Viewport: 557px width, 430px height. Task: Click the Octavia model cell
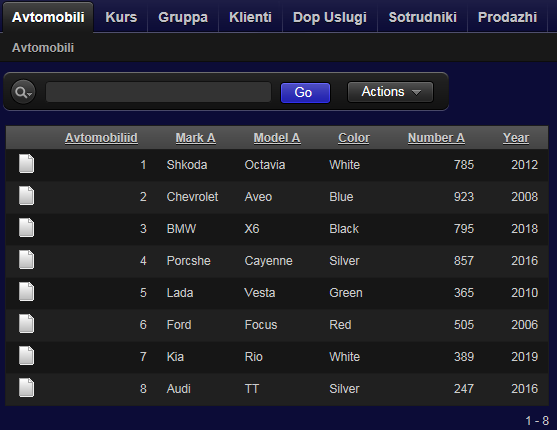tap(265, 165)
